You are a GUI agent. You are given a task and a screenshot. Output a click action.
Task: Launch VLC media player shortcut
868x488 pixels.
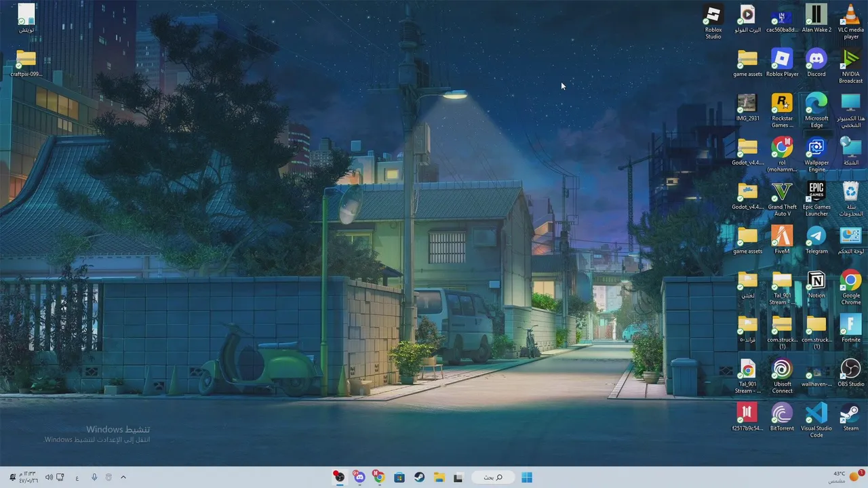pos(851,22)
